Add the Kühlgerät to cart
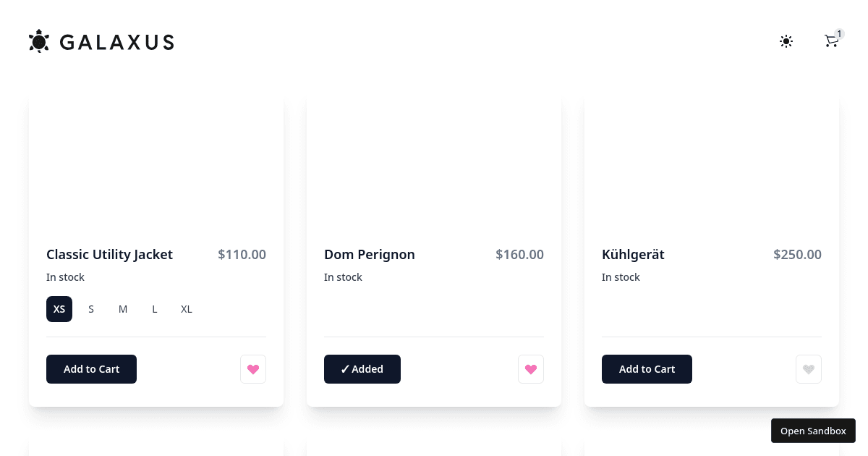This screenshot has width=868, height=456. pos(647,369)
